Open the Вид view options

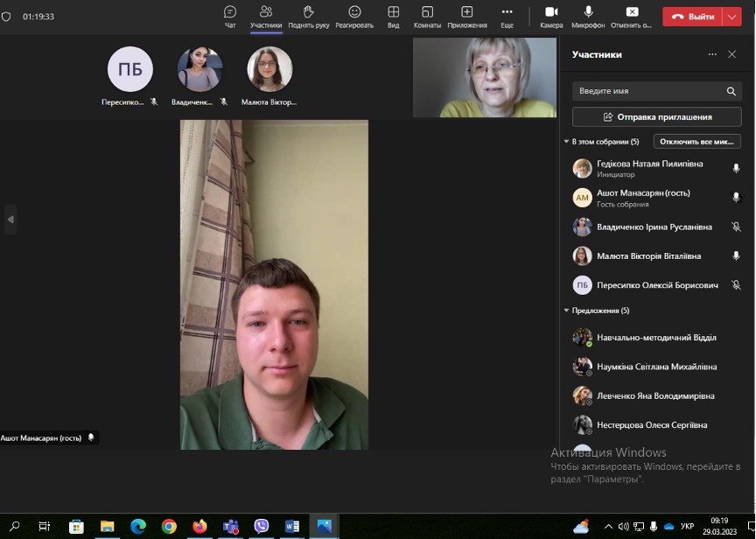(x=394, y=17)
